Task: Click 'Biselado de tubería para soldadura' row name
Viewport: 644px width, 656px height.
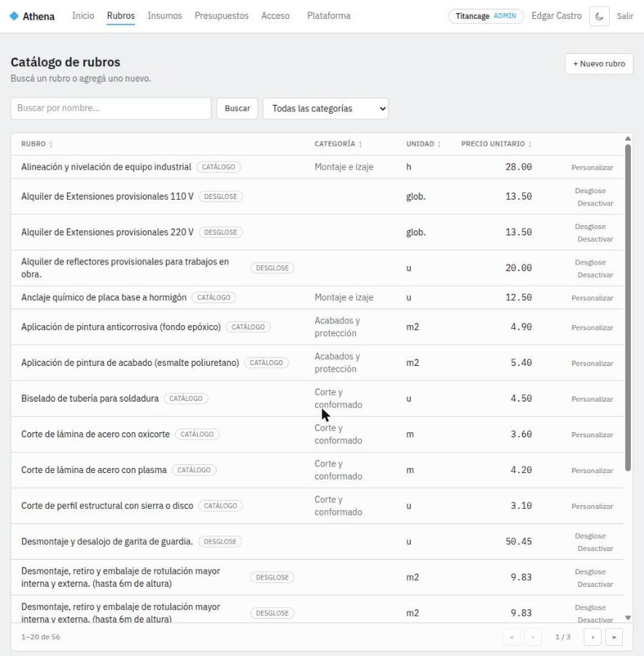Action: [90, 398]
